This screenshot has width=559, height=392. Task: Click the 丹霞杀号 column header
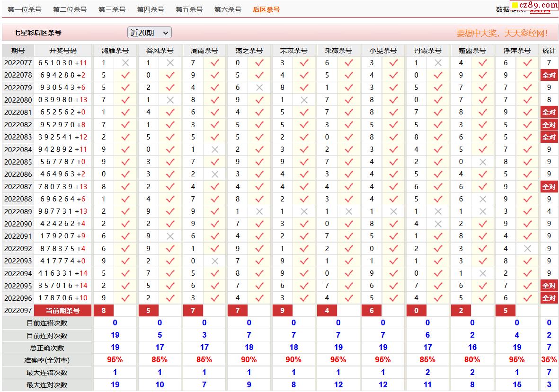coord(427,51)
